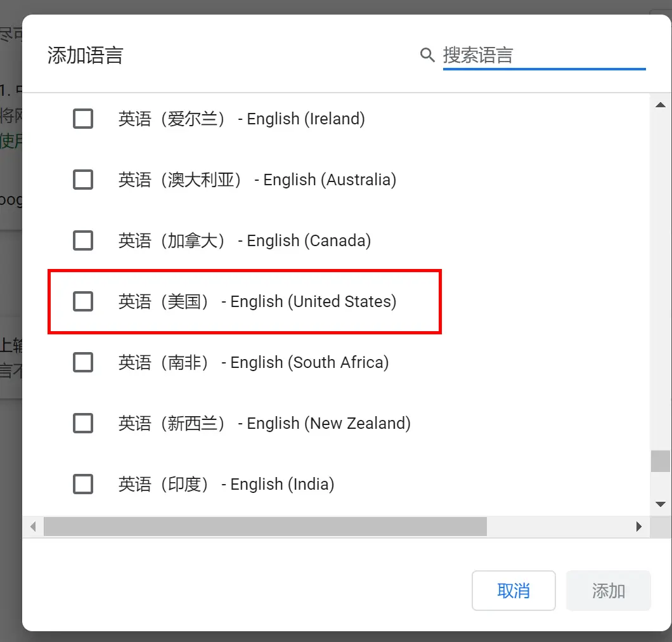
Task: Click the horizontal scrollbar right arrow
Action: 639,526
